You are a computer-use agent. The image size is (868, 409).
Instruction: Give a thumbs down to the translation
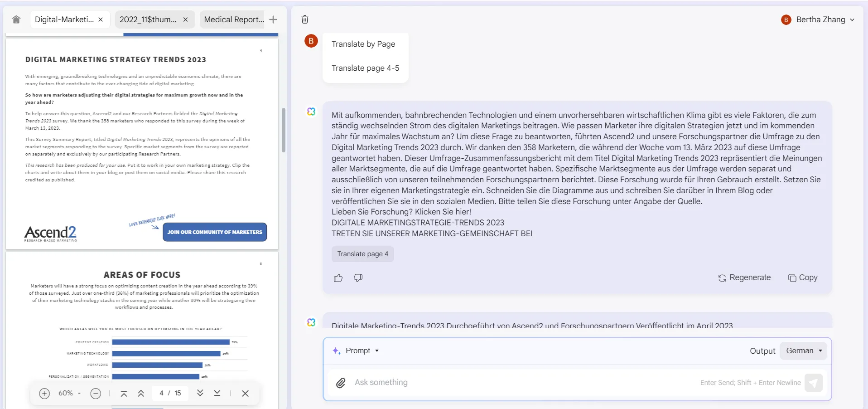pos(358,278)
